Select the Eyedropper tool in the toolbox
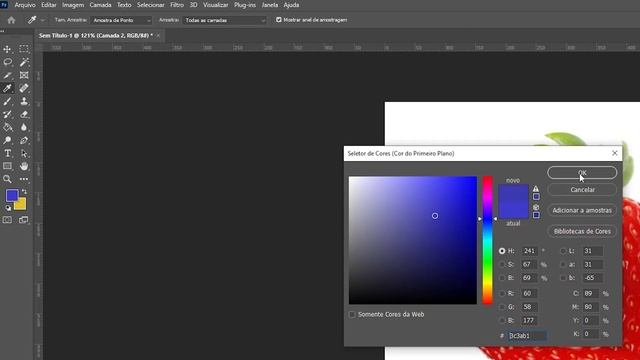The width and height of the screenshot is (640, 360). point(7,88)
